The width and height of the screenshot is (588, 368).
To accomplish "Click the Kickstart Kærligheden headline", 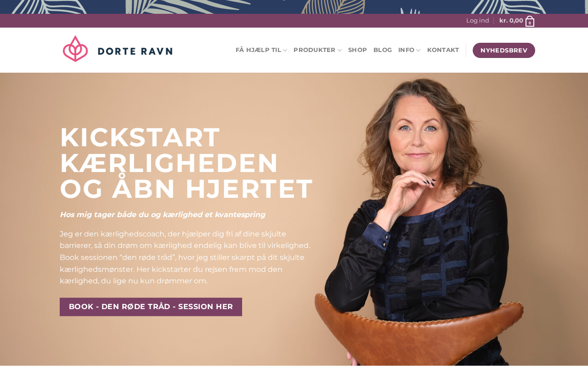I will tap(187, 163).
